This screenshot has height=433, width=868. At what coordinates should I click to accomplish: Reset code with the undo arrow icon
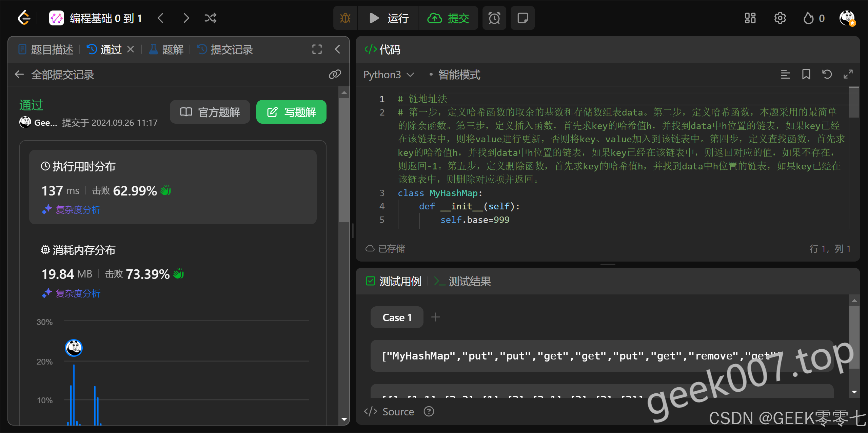(827, 74)
